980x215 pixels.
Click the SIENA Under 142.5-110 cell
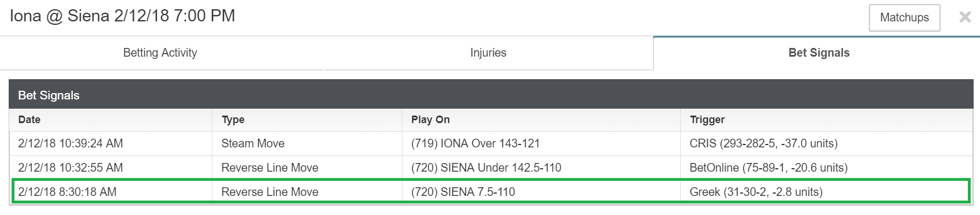(541, 168)
